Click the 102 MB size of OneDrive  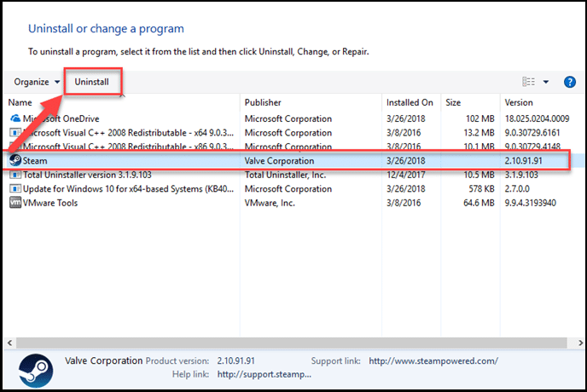pyautogui.click(x=480, y=118)
